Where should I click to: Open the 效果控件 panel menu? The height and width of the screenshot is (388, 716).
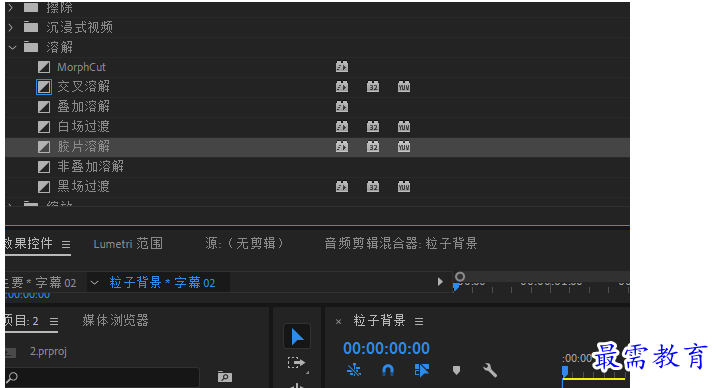pos(66,244)
